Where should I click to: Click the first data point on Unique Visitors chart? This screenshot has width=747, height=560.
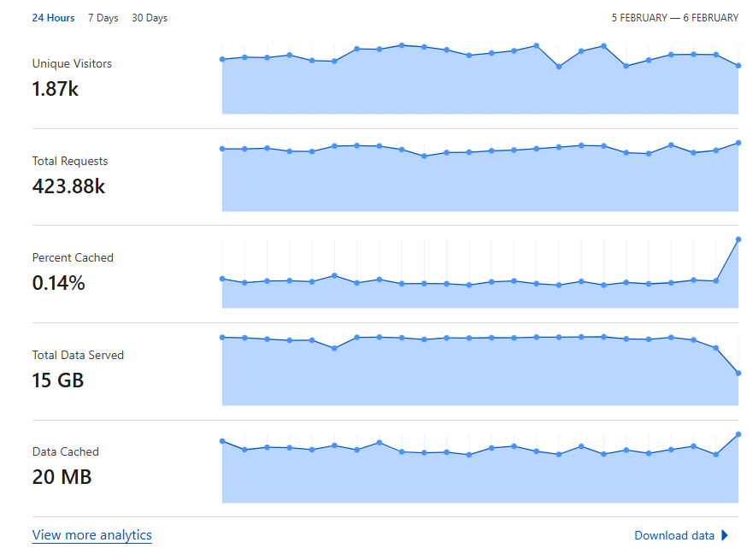click(x=222, y=59)
